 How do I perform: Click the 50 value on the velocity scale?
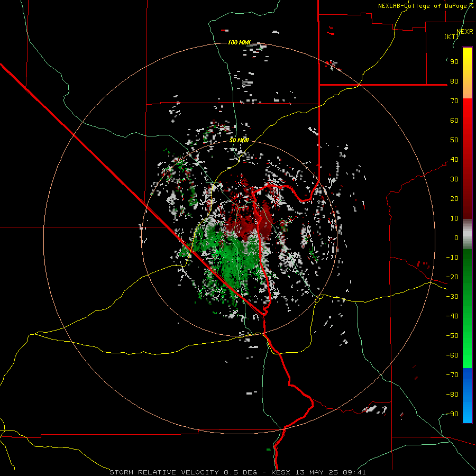(x=454, y=140)
